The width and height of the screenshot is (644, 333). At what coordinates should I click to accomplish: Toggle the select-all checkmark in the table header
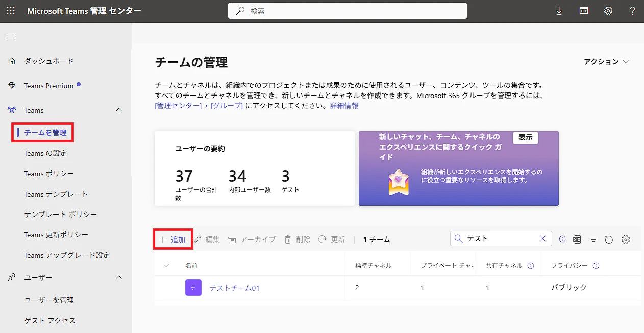(167, 265)
